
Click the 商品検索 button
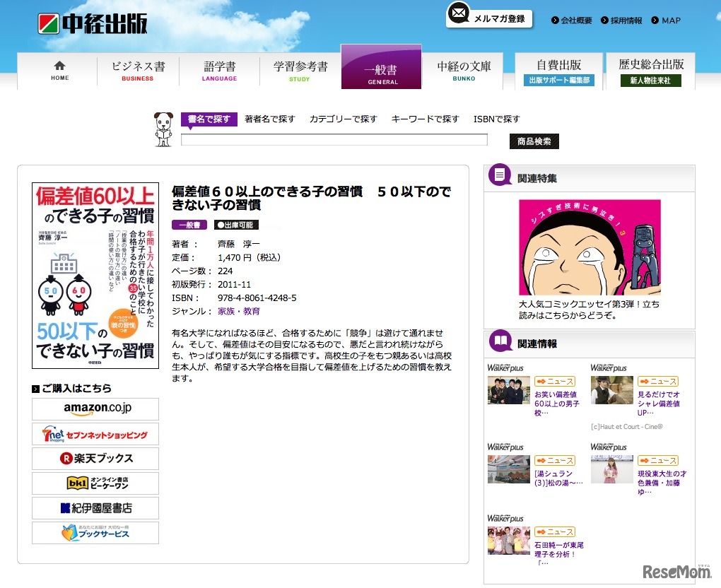534,141
